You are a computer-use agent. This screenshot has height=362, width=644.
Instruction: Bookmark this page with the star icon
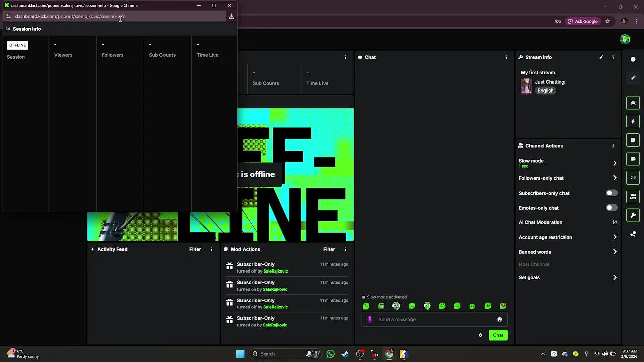point(608,21)
